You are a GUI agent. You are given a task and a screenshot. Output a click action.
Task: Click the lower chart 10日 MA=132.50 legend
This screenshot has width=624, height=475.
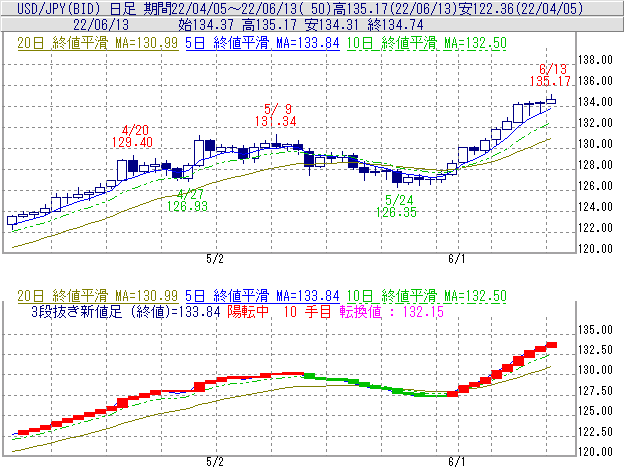point(427,296)
